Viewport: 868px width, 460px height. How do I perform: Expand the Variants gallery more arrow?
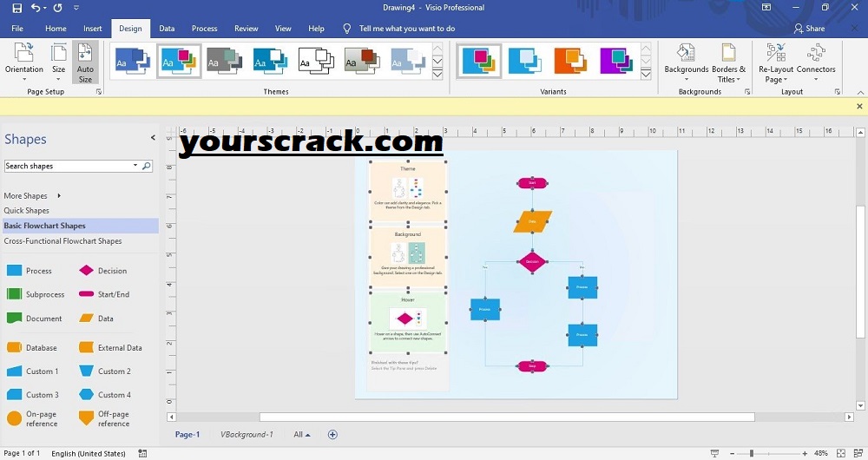coord(646,74)
